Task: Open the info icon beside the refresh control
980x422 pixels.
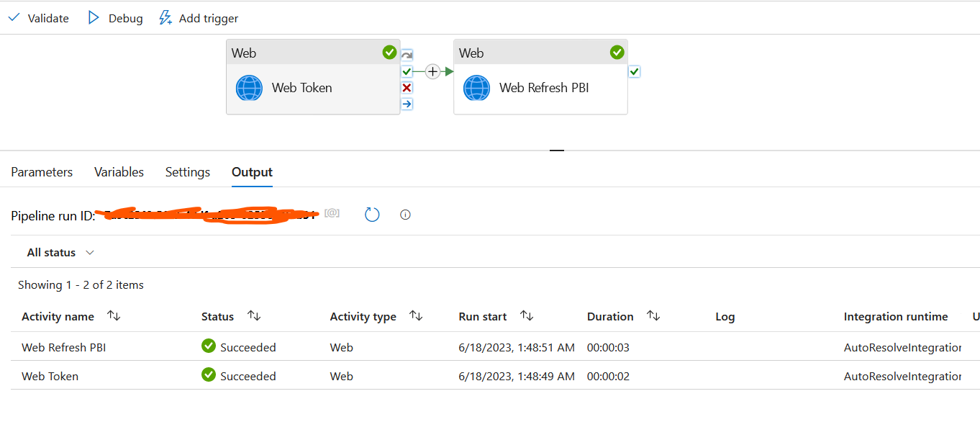Action: click(405, 214)
